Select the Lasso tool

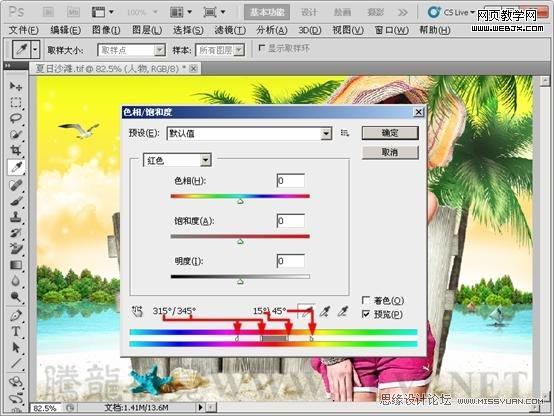(x=16, y=118)
